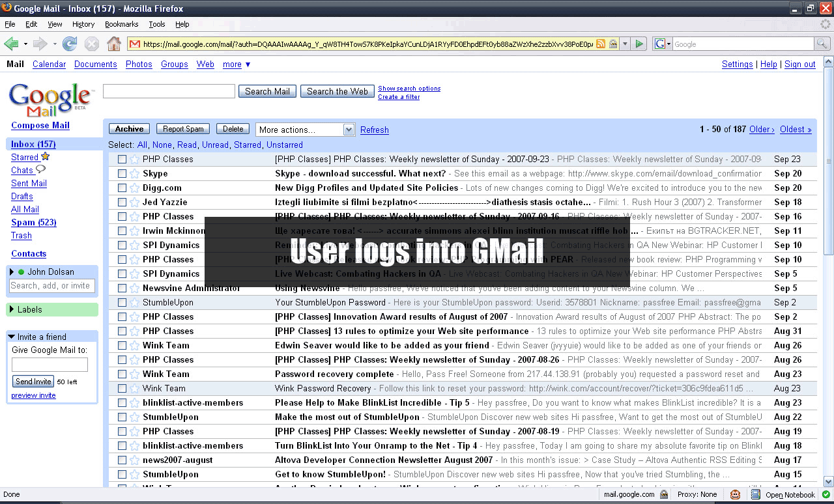Screen dimensions: 834x504
Task: Click the Archive button
Action: coord(130,129)
